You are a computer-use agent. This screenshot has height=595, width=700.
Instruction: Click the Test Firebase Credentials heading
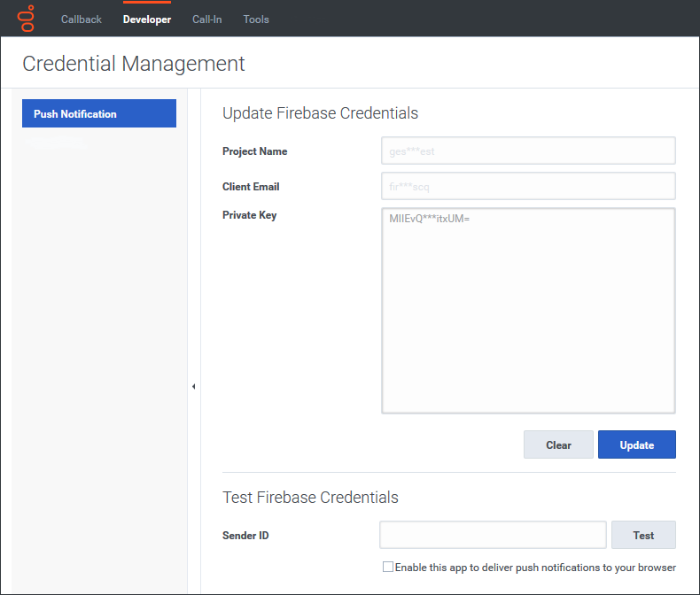(310, 498)
